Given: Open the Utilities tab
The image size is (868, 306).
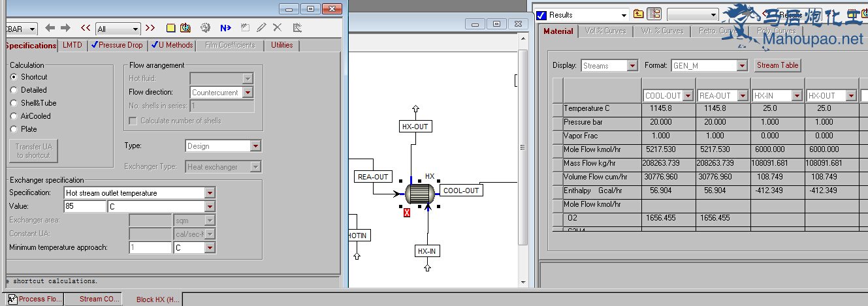Looking at the screenshot, I should 282,45.
